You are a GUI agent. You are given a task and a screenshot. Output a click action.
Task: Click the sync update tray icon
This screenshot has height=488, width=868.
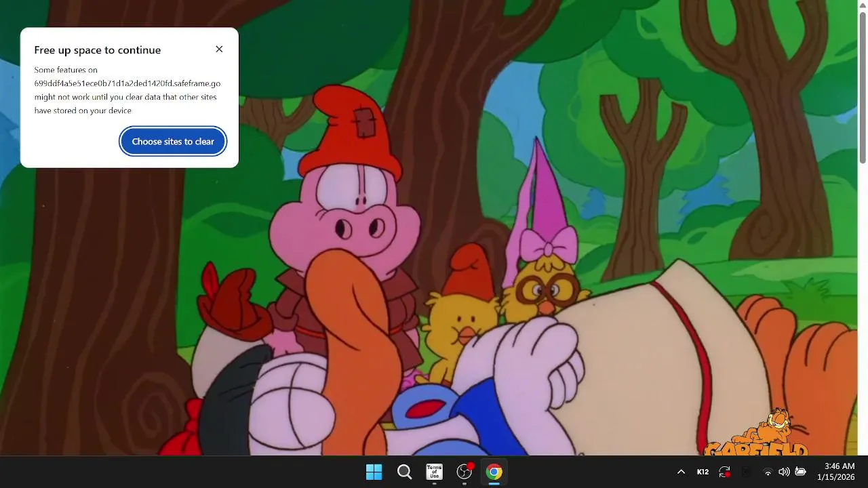pos(724,472)
